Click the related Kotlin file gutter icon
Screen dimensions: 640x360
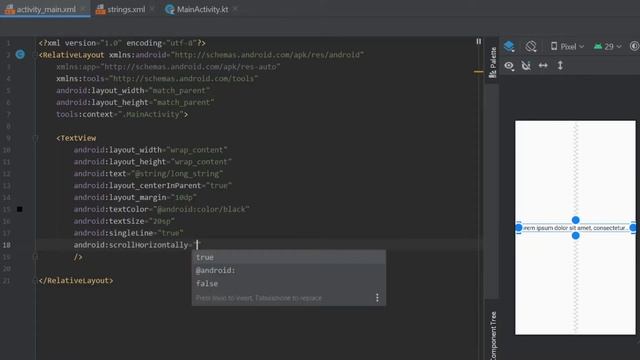pyautogui.click(x=20, y=54)
